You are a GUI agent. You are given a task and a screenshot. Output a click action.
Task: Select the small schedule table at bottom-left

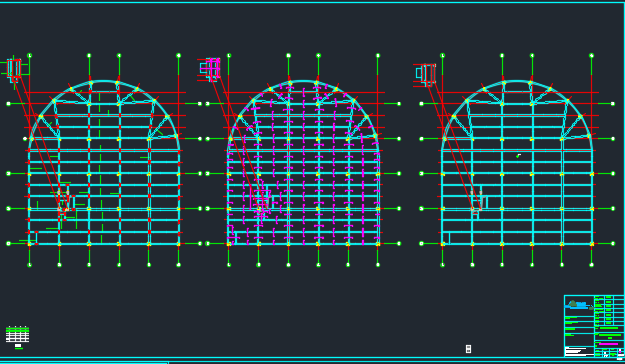(17, 334)
